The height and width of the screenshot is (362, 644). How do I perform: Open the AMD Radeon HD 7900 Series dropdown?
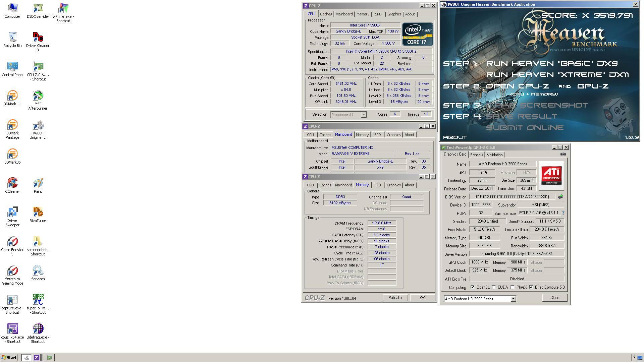point(513,299)
